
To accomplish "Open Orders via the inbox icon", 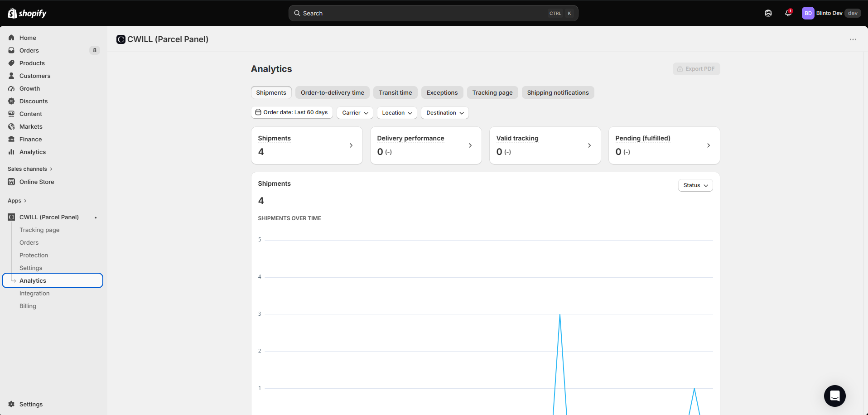I will [11, 50].
